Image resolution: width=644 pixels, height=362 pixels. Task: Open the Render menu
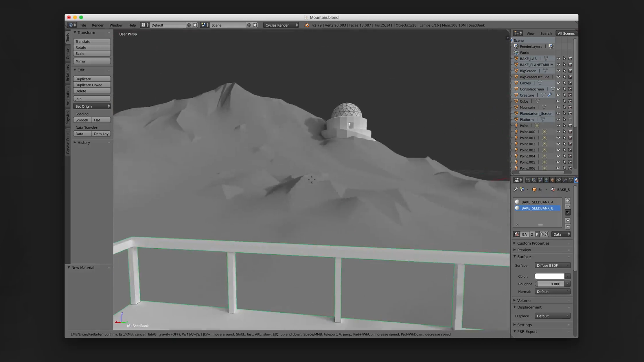point(97,25)
